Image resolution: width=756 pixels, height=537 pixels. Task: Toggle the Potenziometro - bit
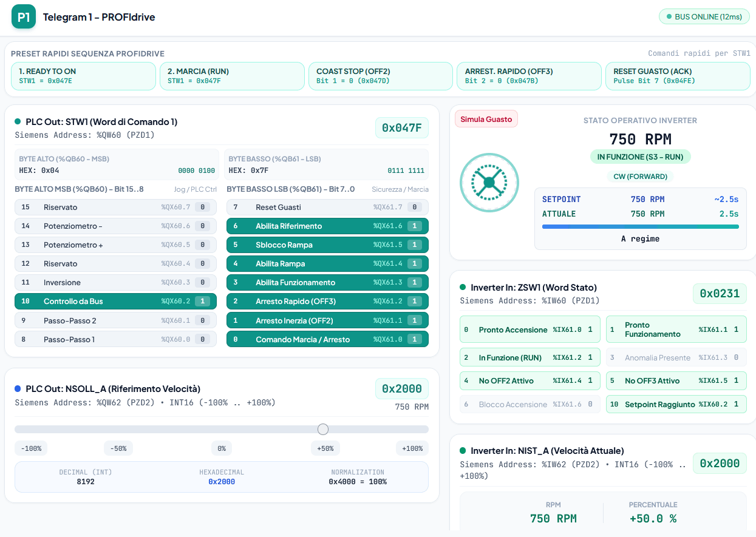pos(115,226)
